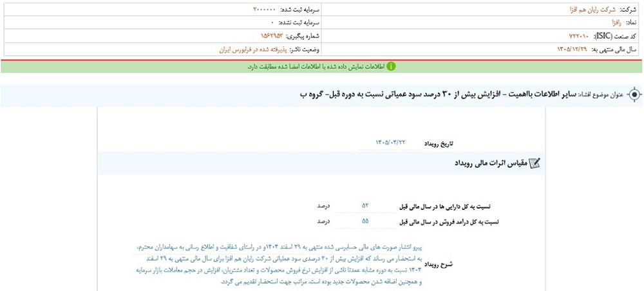Select the ISIC code value ۷۲۲۰۱۰
Image resolution: width=644 pixels, height=291 pixels.
click(x=578, y=36)
